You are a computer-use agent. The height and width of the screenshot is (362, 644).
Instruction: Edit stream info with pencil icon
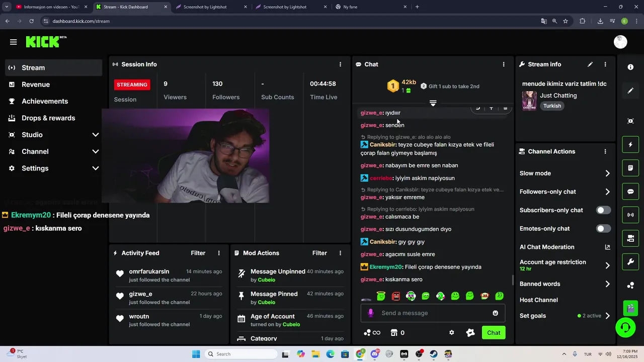[590, 64]
